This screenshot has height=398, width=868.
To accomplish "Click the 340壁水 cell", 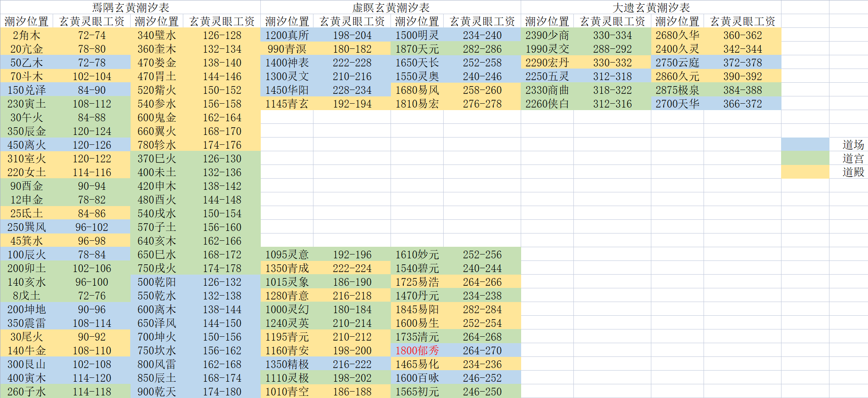I will (157, 35).
